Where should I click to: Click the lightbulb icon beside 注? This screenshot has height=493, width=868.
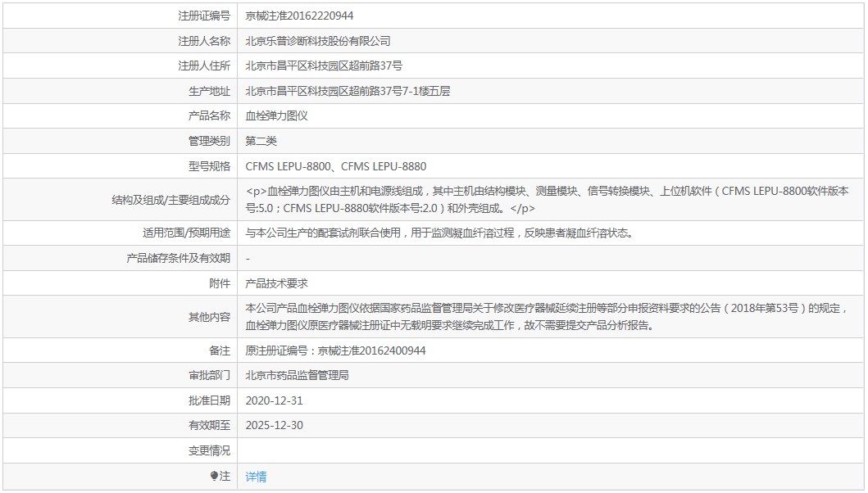click(214, 476)
